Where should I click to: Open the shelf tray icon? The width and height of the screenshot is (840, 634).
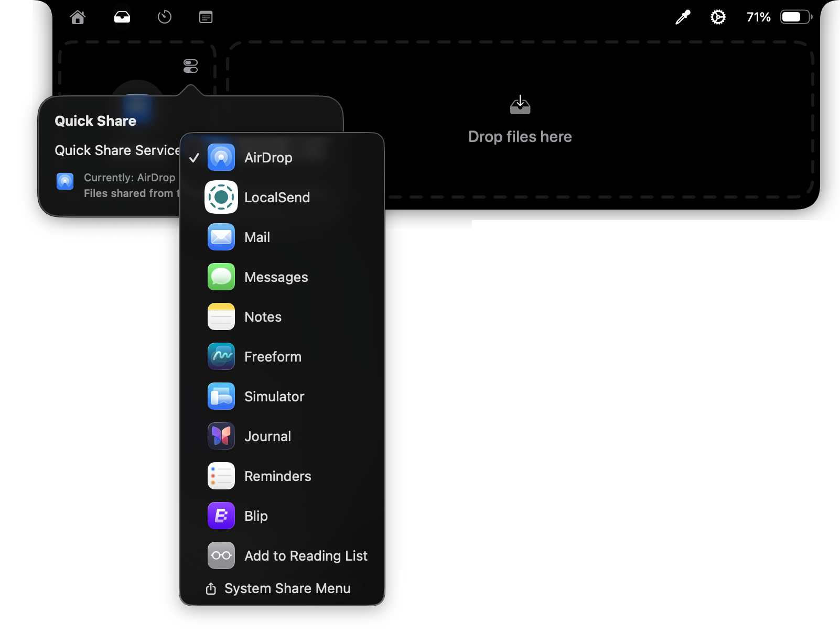pos(122,17)
